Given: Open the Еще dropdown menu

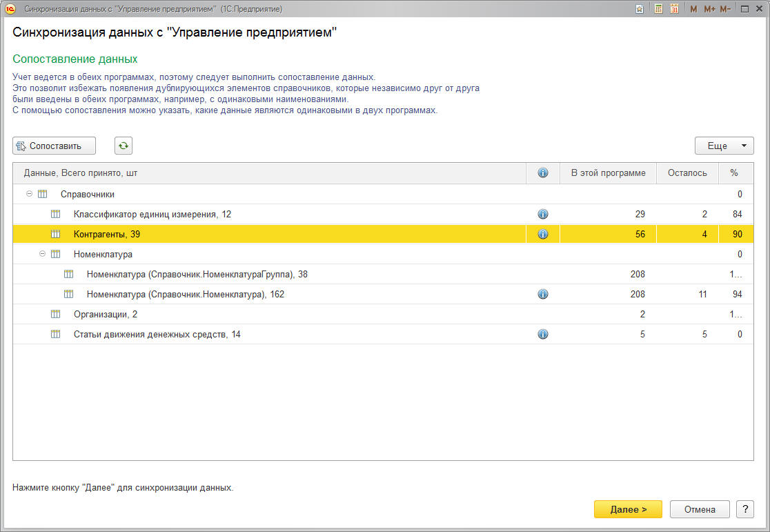Looking at the screenshot, I should click(x=724, y=146).
